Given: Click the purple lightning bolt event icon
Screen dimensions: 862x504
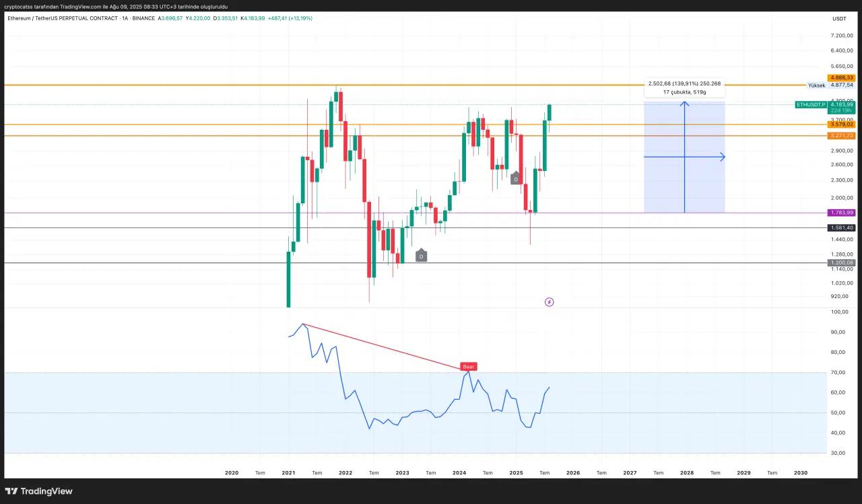Looking at the screenshot, I should (x=549, y=302).
